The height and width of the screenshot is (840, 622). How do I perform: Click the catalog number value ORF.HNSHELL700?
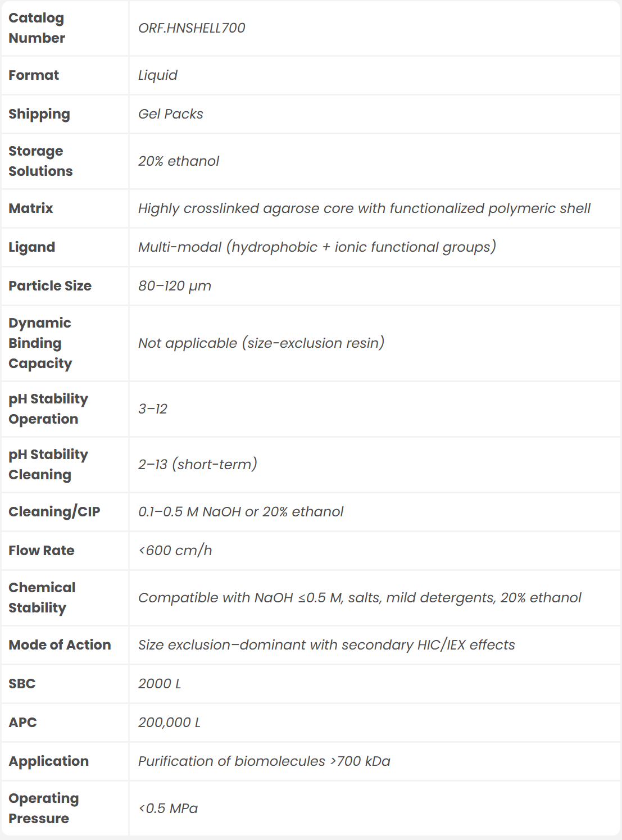click(x=192, y=28)
